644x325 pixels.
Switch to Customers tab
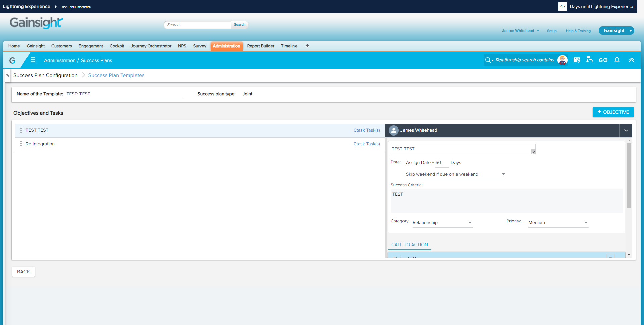(x=61, y=46)
